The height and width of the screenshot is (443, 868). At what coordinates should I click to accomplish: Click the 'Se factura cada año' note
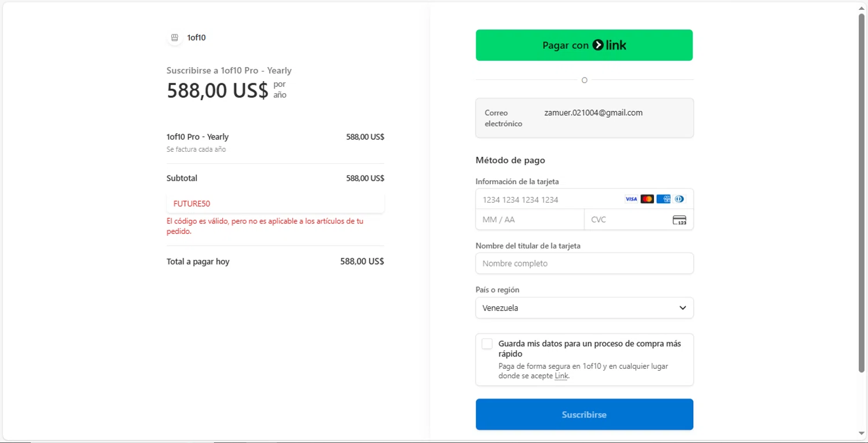tap(196, 149)
